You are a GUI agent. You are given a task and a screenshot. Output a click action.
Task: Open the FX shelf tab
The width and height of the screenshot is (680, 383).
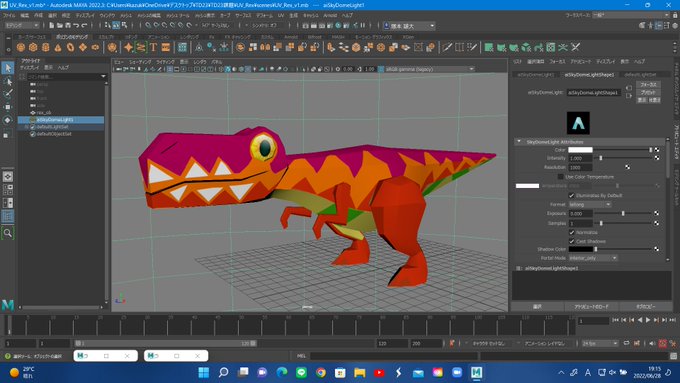211,37
